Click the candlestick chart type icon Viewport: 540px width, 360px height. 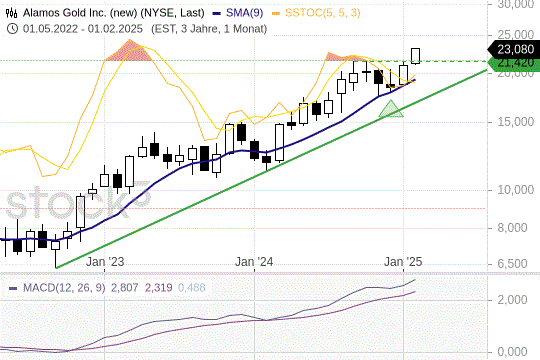[11, 13]
